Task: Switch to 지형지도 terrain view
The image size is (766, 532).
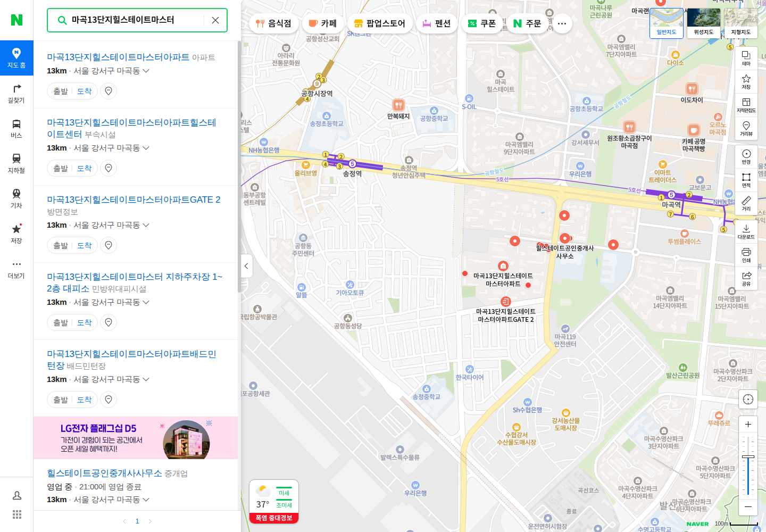Action: click(741, 23)
